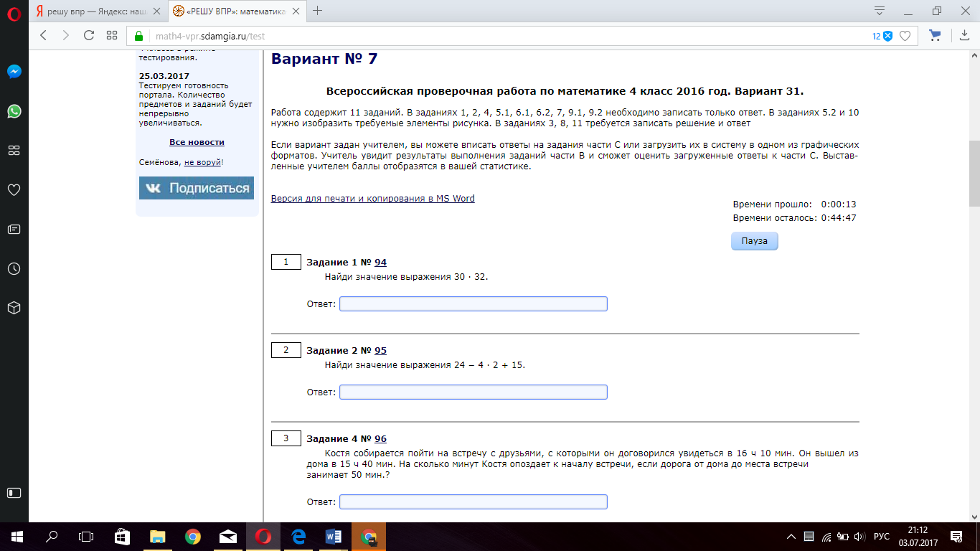The height and width of the screenshot is (551, 980).
Task: Go forward with browser forward arrow
Action: (66, 35)
